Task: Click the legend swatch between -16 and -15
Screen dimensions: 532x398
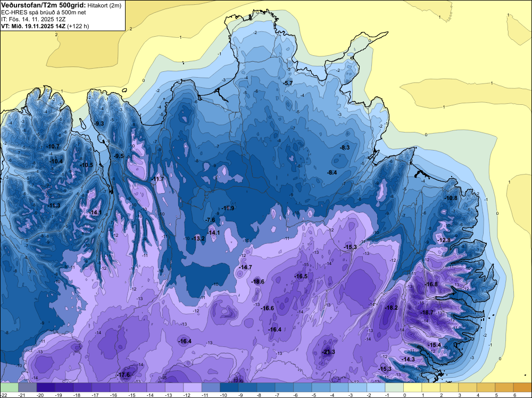Action: (x=119, y=387)
